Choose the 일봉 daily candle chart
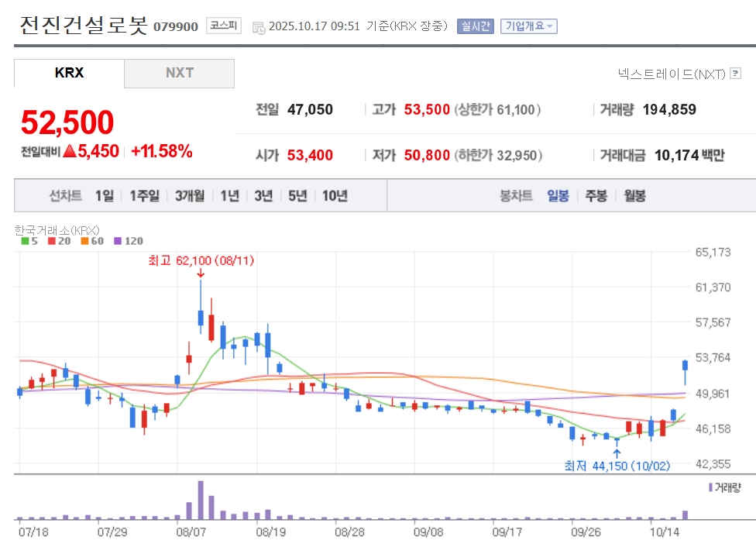 click(x=558, y=196)
